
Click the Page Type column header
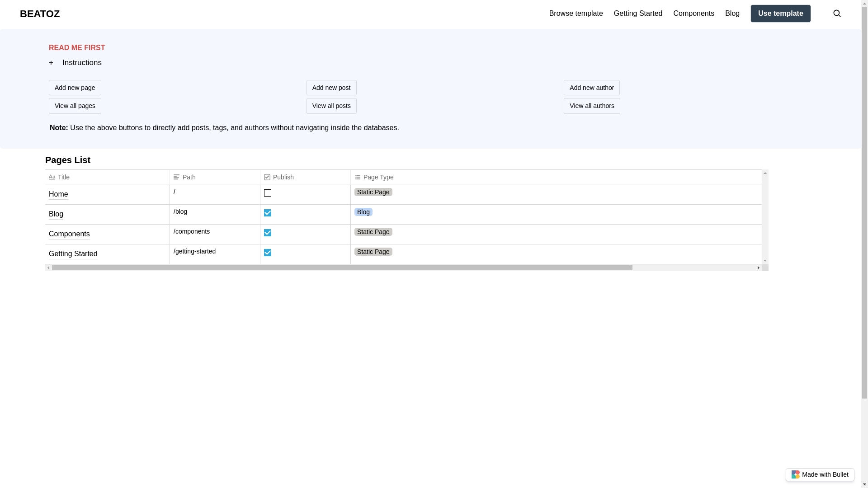click(x=556, y=177)
